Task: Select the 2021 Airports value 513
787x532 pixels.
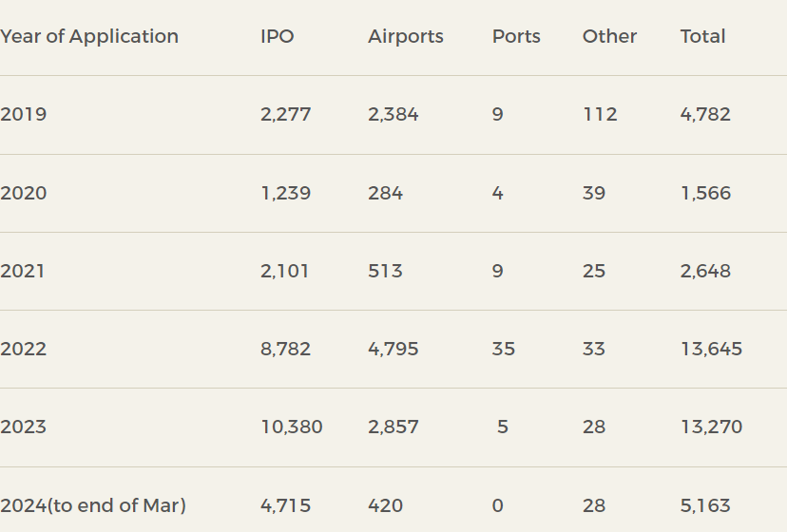Action: coord(385,272)
